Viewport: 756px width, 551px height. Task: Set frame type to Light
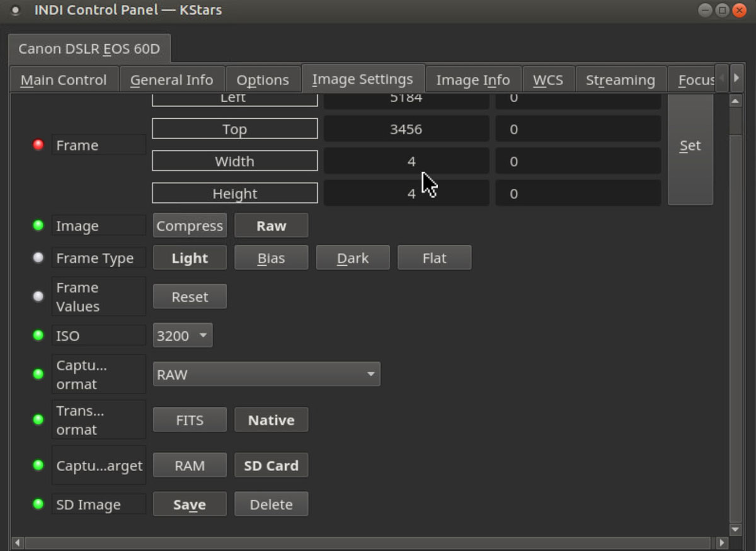pos(190,258)
